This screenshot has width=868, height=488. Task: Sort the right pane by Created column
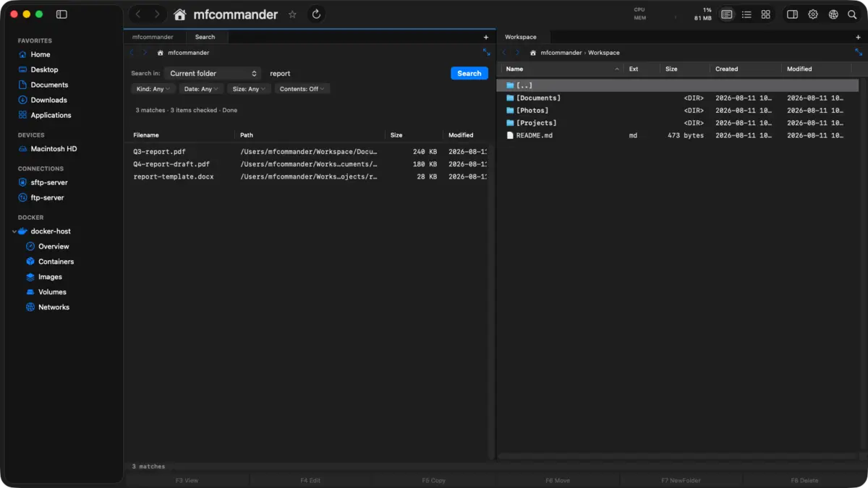click(746, 69)
